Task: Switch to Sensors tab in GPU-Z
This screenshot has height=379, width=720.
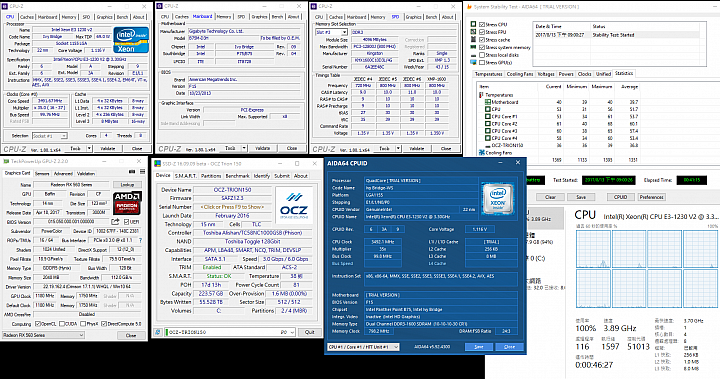Action: tap(42, 173)
